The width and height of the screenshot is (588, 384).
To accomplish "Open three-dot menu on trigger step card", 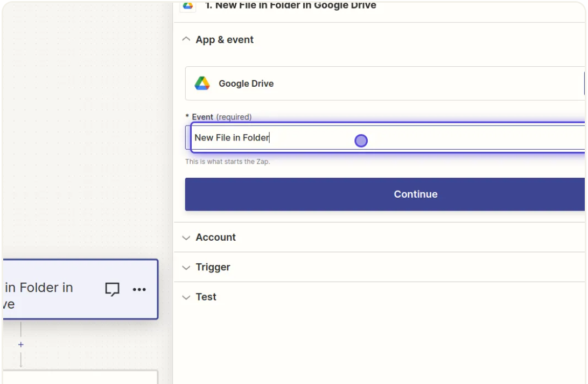I will point(139,290).
